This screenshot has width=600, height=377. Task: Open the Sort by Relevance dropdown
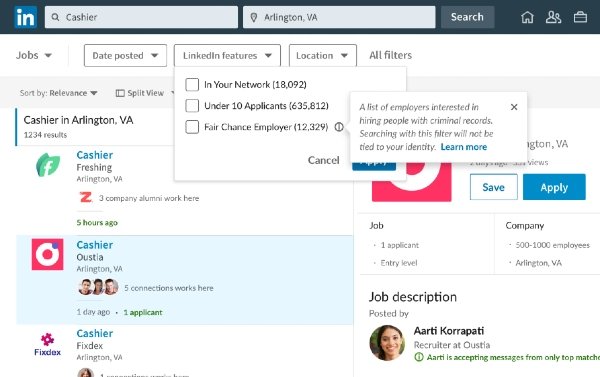[59, 93]
